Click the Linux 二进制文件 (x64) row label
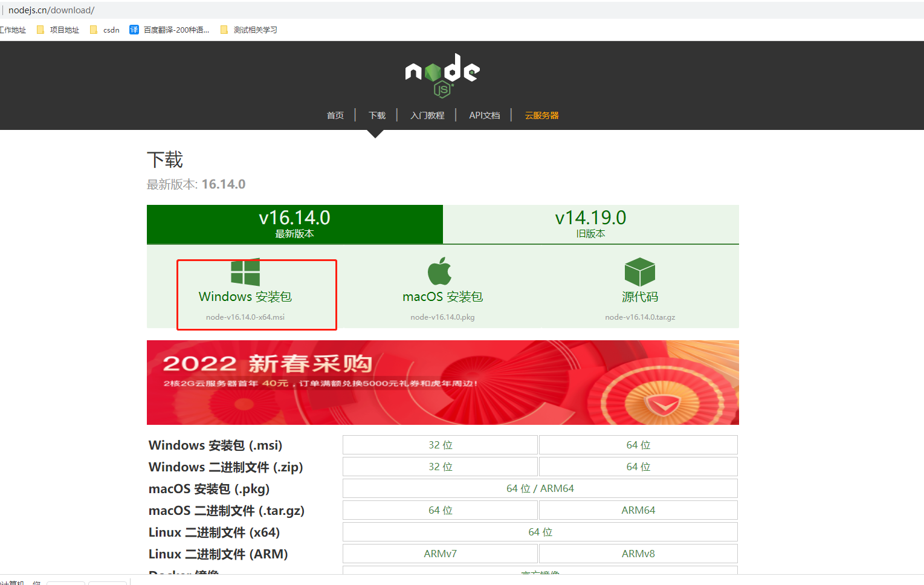The image size is (924, 585). 215,532
